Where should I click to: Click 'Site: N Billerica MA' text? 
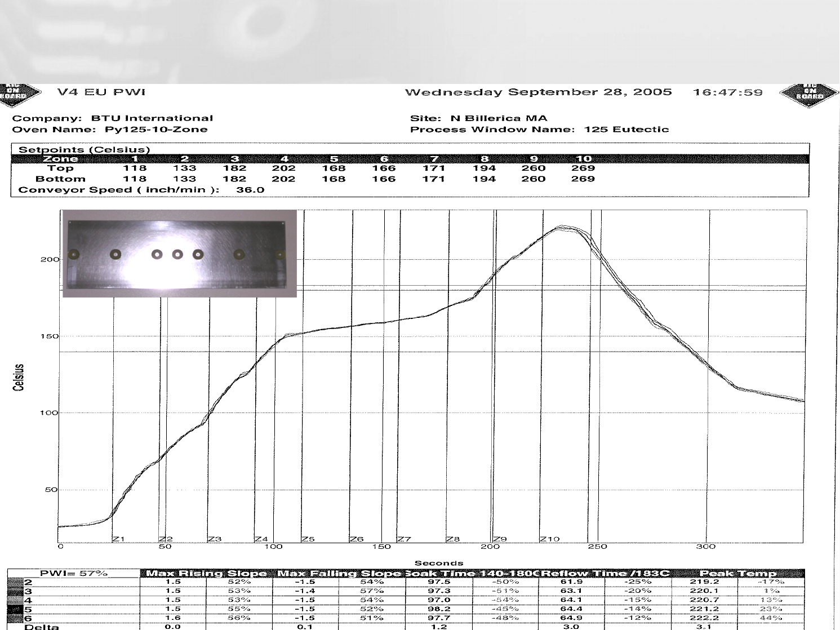point(479,118)
